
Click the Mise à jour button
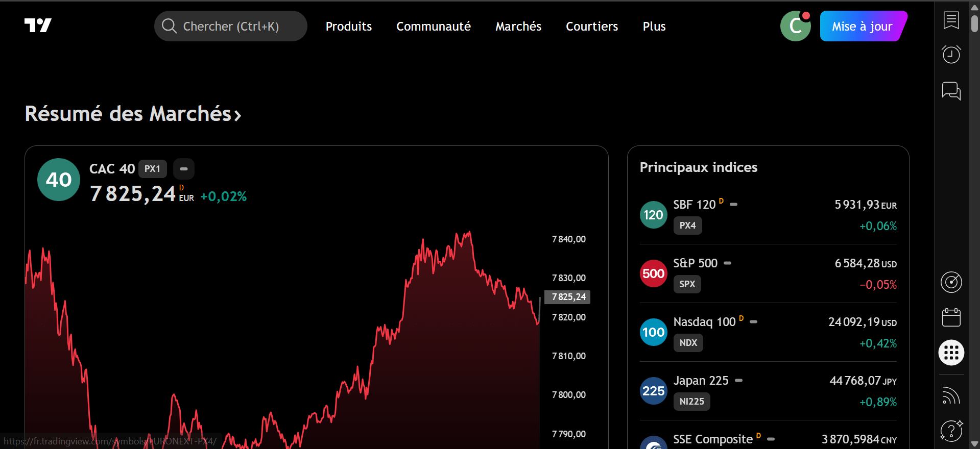862,27
